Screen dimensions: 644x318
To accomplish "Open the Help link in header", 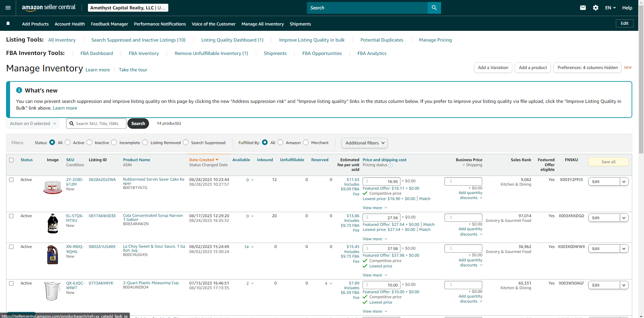I will (627, 8).
